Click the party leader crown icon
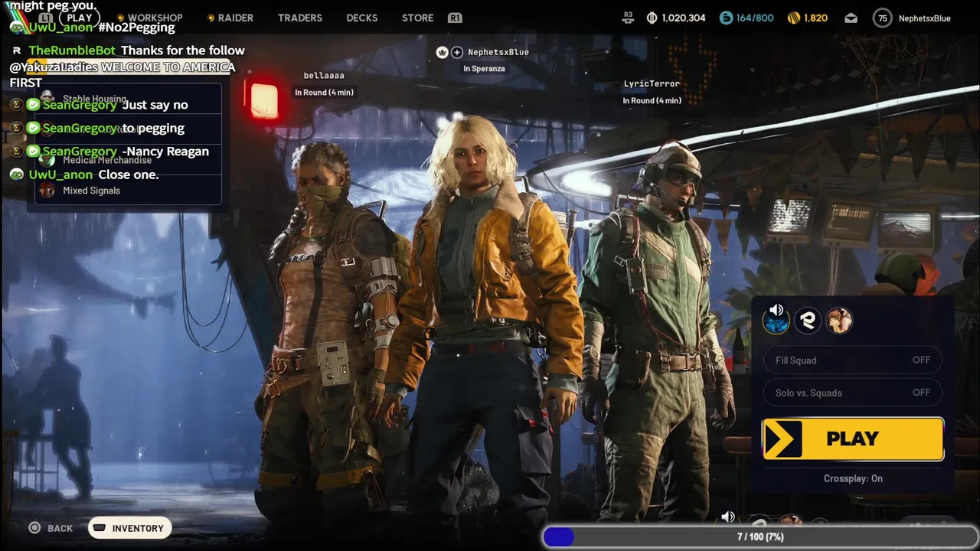Image resolution: width=980 pixels, height=551 pixels. (442, 52)
